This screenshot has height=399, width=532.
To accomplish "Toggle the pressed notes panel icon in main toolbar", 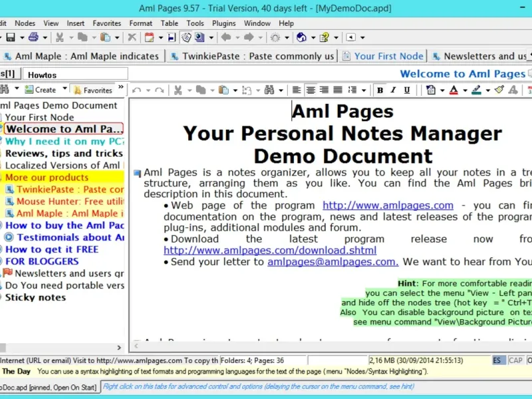I will pyautogui.click(x=186, y=37).
